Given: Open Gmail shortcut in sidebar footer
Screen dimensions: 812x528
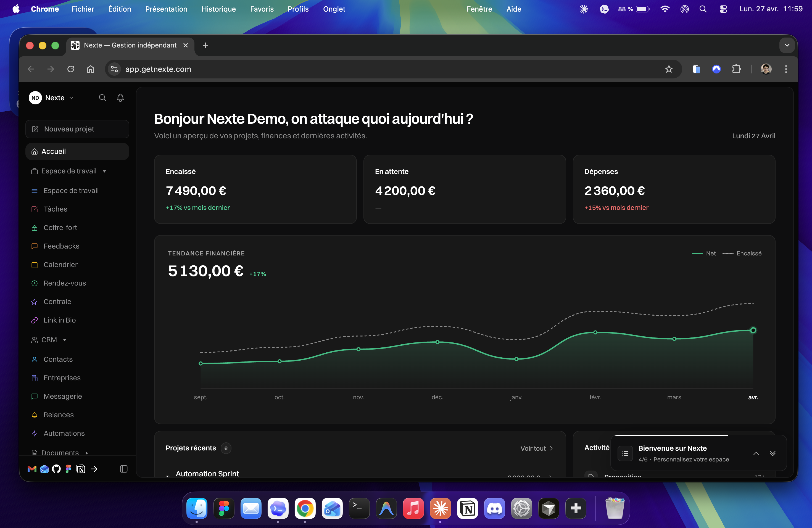Looking at the screenshot, I should point(32,469).
